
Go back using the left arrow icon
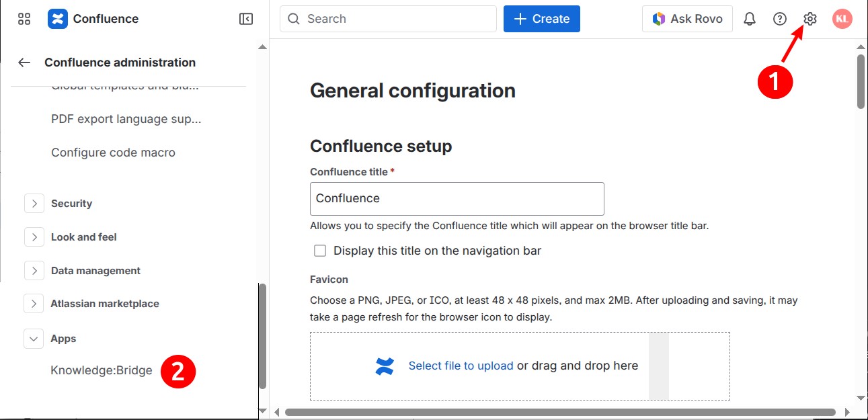click(x=24, y=62)
